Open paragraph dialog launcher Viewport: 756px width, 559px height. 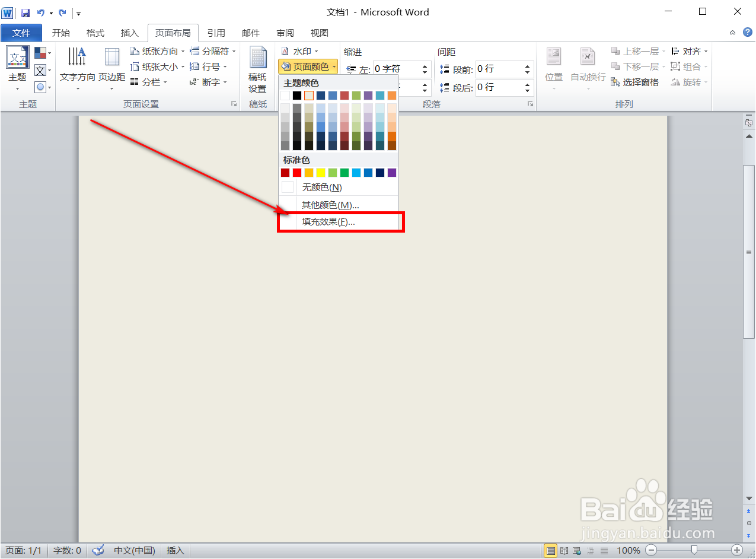coord(530,104)
